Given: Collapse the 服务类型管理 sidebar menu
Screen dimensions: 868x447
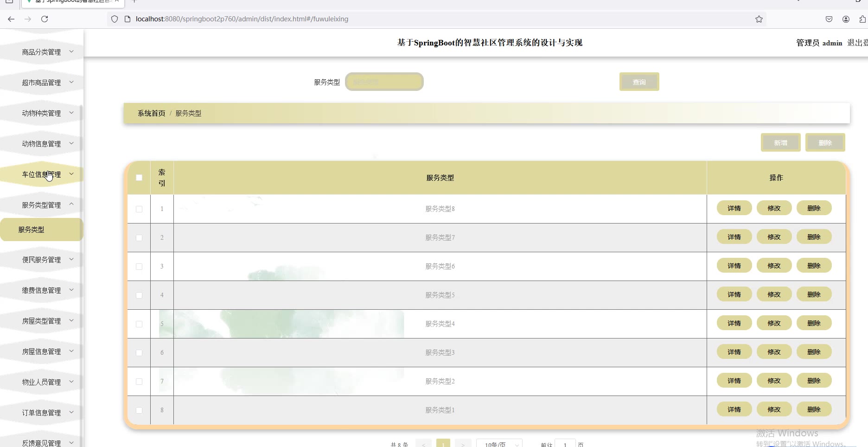Looking at the screenshot, I should point(42,205).
